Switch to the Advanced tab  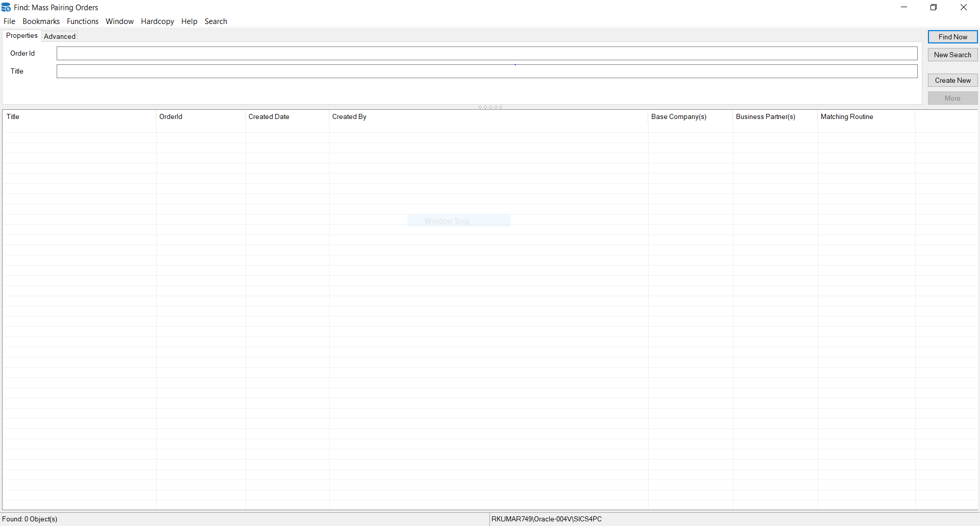pyautogui.click(x=59, y=36)
